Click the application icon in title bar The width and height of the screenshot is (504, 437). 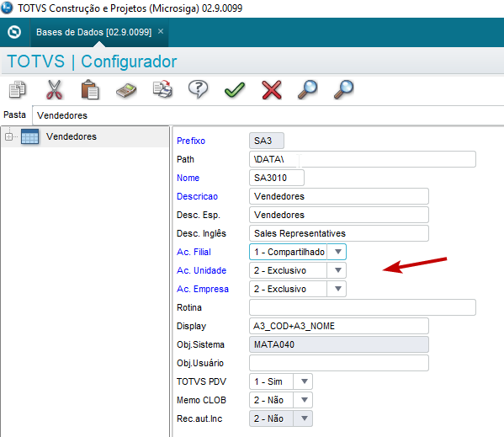pos(7,8)
